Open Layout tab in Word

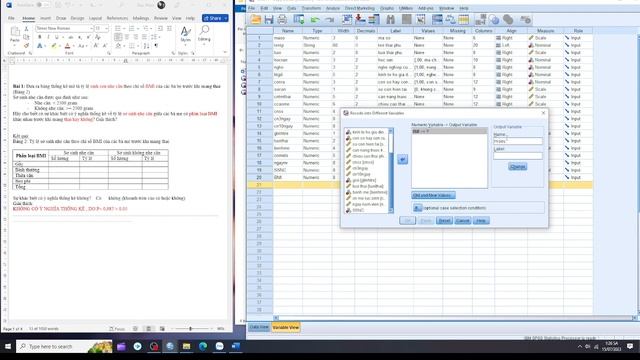pyautogui.click(x=95, y=18)
